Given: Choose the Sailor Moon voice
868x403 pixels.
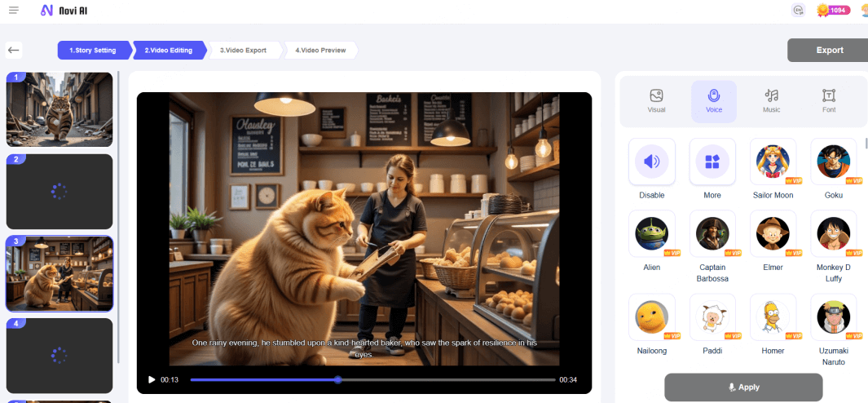Looking at the screenshot, I should [x=773, y=162].
